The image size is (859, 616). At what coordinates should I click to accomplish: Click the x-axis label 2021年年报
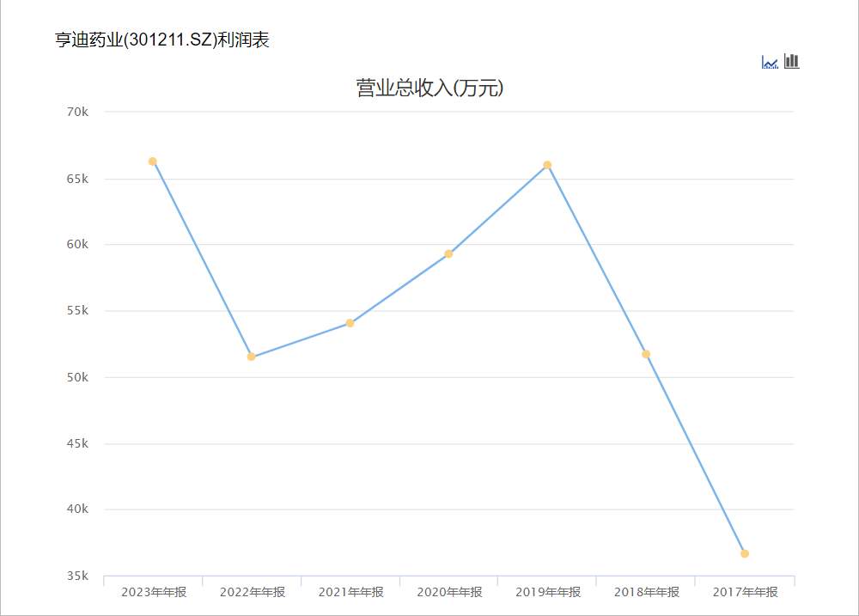pyautogui.click(x=351, y=593)
